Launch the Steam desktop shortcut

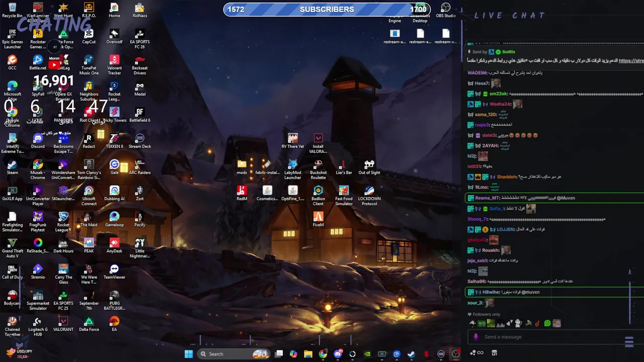[12, 167]
